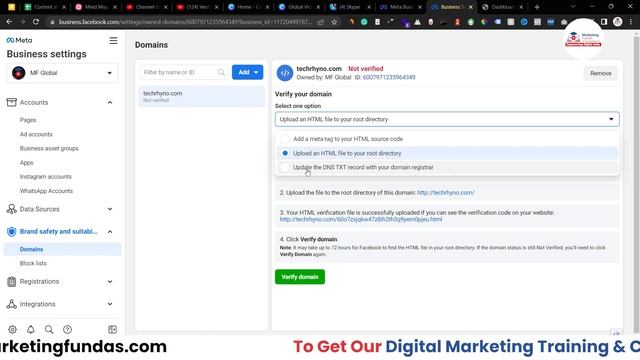Select techrhyno.com in domain list
This screenshot has width=640, height=360.
201,96
